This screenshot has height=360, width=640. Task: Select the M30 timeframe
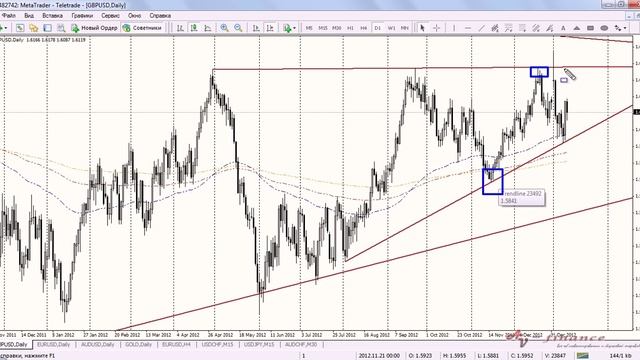[337, 28]
